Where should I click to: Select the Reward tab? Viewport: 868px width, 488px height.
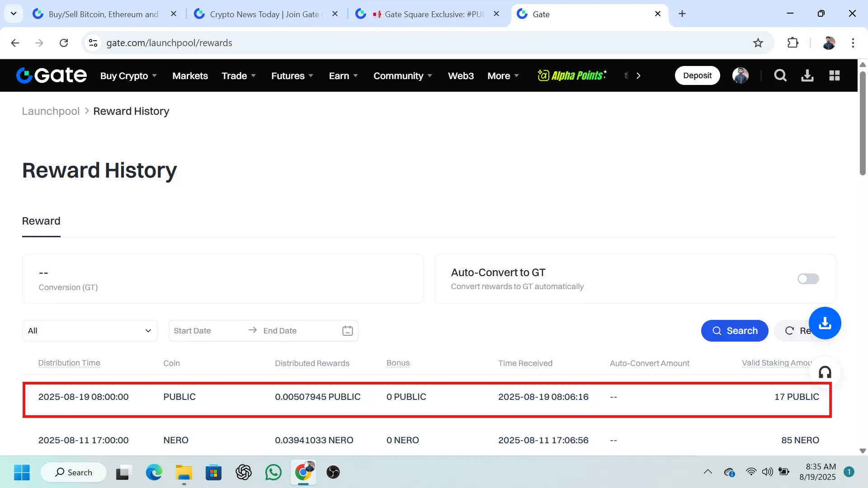(41, 221)
